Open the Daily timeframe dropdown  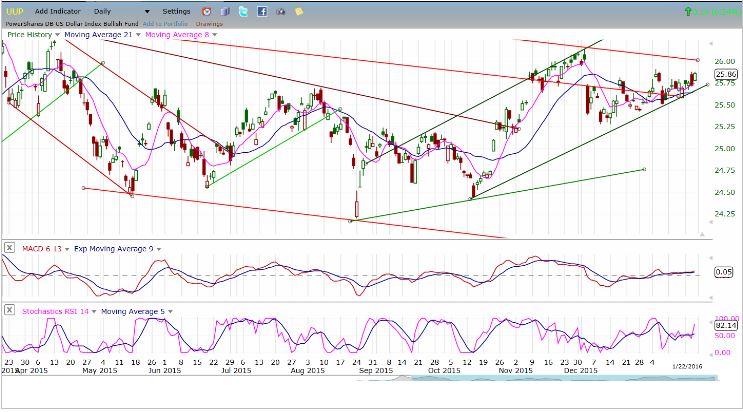pos(147,11)
